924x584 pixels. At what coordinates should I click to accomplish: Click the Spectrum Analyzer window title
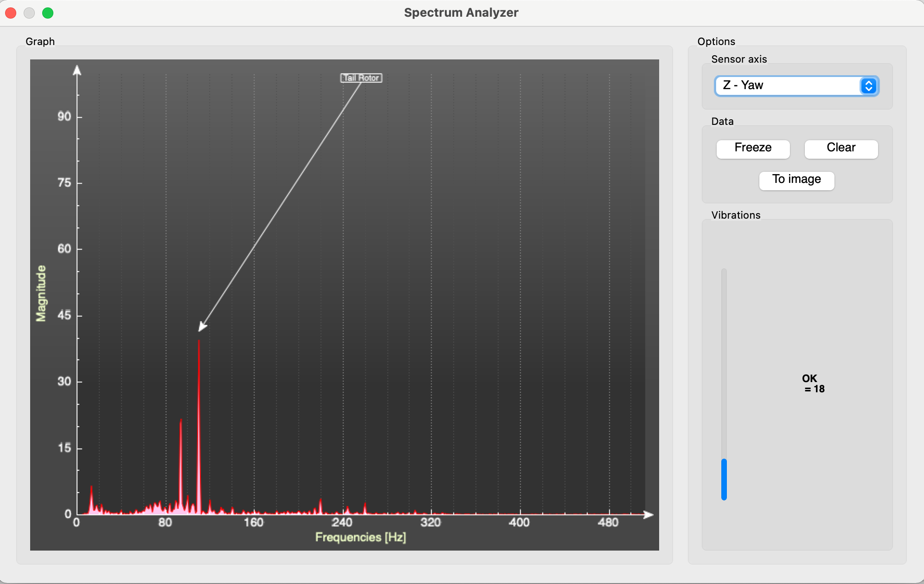click(x=461, y=13)
